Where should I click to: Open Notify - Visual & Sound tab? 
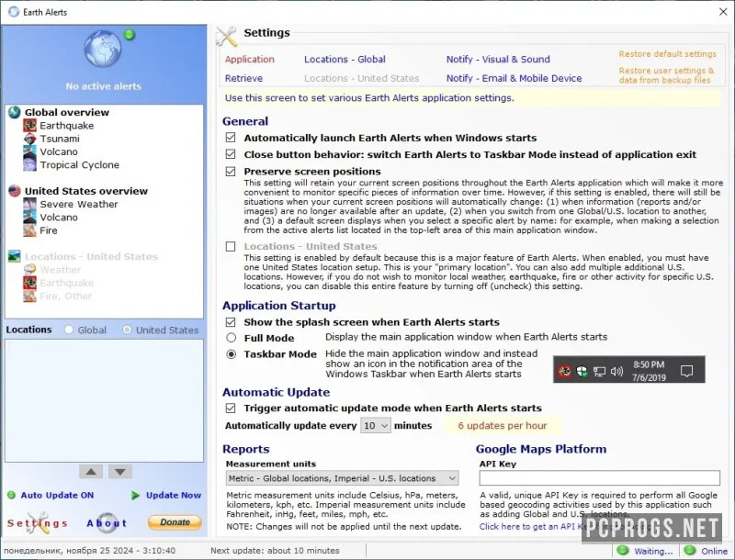tap(498, 59)
